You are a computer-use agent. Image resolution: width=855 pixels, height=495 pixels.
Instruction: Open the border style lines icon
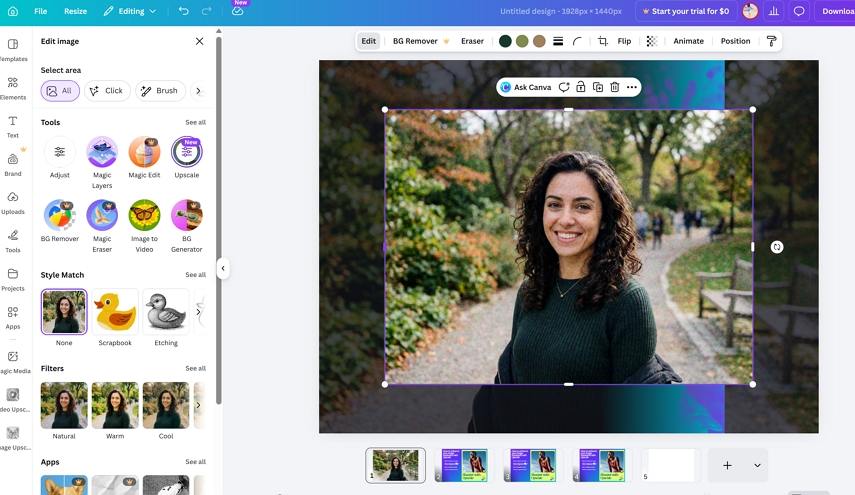tap(558, 41)
